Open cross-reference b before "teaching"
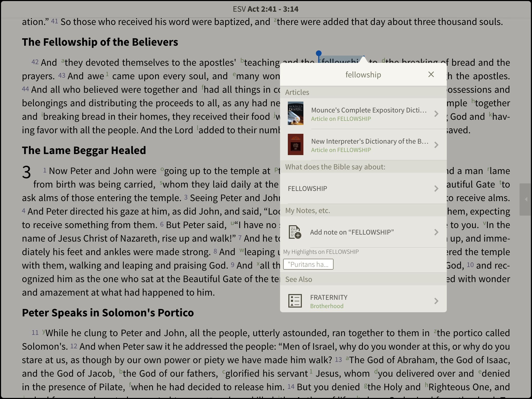The image size is (532, 399). (x=242, y=60)
